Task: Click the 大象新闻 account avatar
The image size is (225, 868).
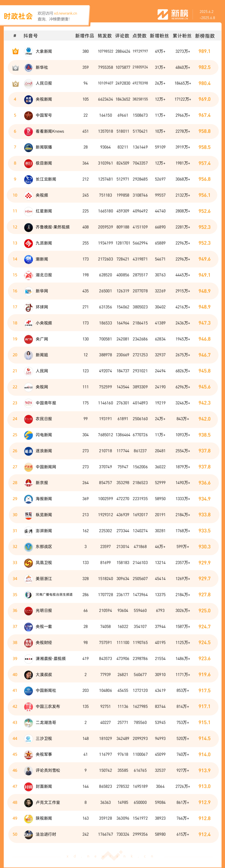Action: coord(29,52)
